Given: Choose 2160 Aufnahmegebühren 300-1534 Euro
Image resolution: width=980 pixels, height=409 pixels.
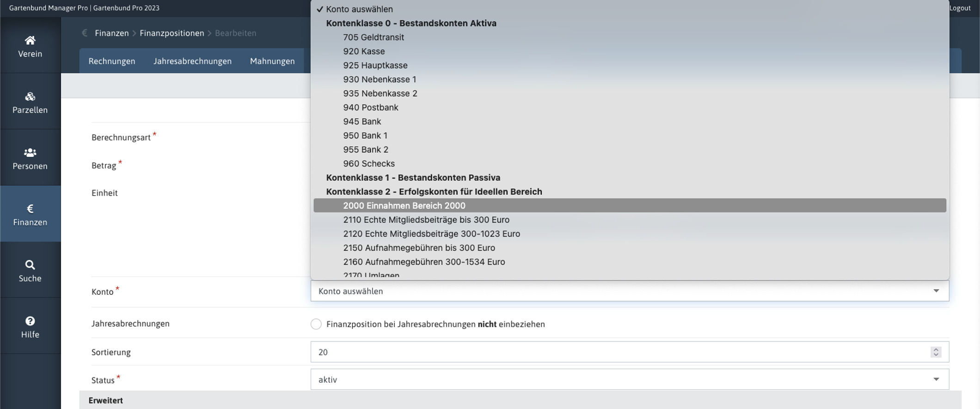Looking at the screenshot, I should point(630,262).
